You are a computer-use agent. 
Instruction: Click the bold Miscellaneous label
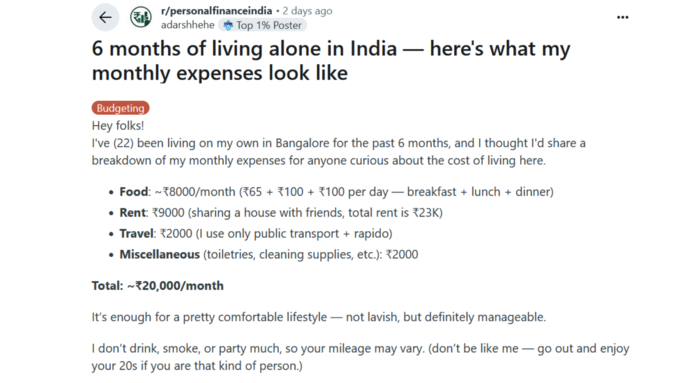click(x=160, y=254)
